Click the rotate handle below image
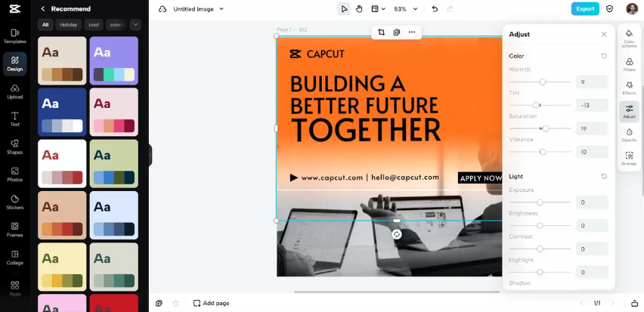Screen dimensions: 644x312 click(x=397, y=234)
